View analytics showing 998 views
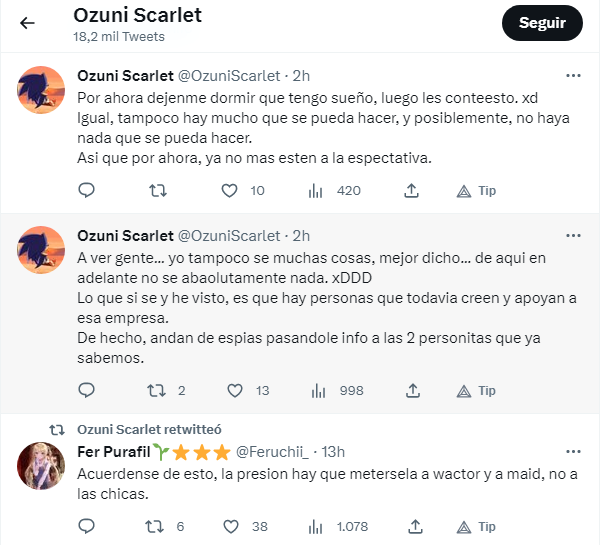The height and width of the screenshot is (545, 601). pyautogui.click(x=316, y=390)
